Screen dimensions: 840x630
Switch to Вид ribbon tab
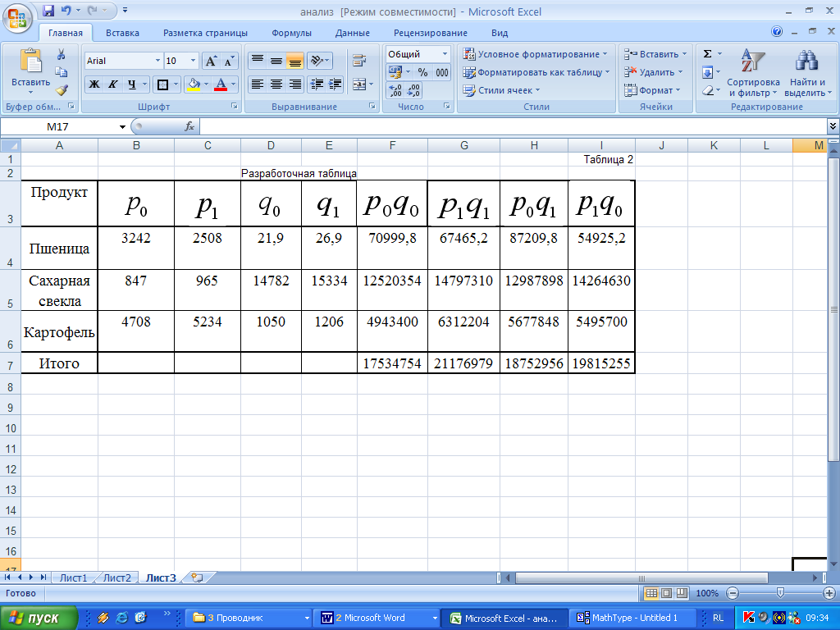(500, 33)
